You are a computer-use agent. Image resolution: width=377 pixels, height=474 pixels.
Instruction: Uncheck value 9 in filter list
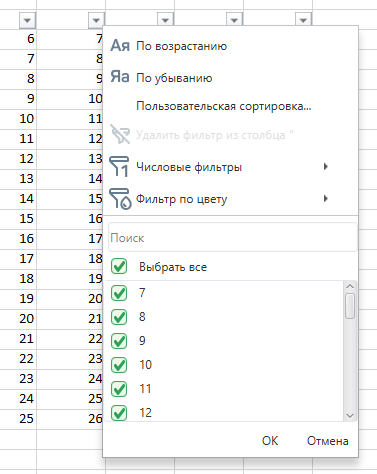tap(119, 341)
